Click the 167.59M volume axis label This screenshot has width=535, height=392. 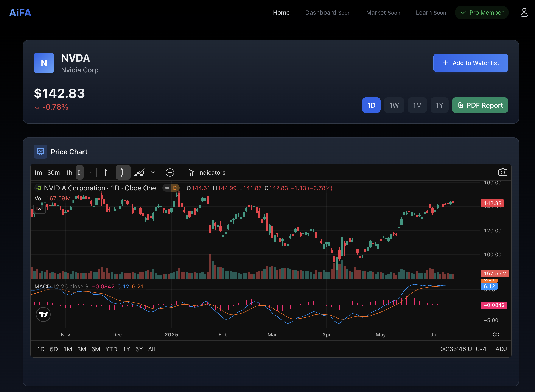point(495,273)
